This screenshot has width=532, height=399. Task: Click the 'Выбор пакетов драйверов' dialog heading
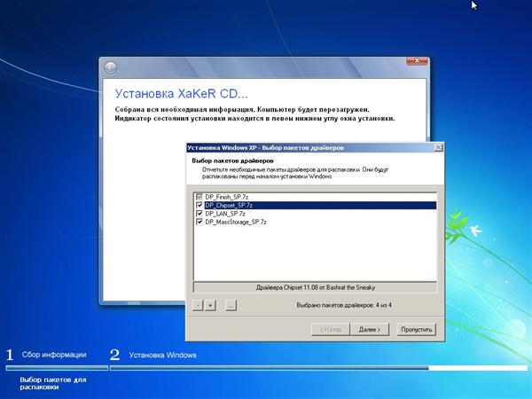coord(232,160)
